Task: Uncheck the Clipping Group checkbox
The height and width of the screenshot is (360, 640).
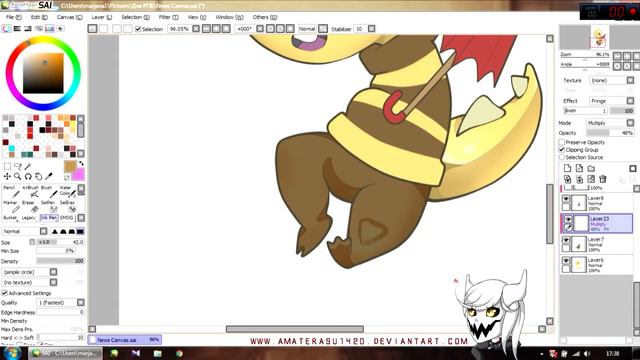Action: pos(562,150)
